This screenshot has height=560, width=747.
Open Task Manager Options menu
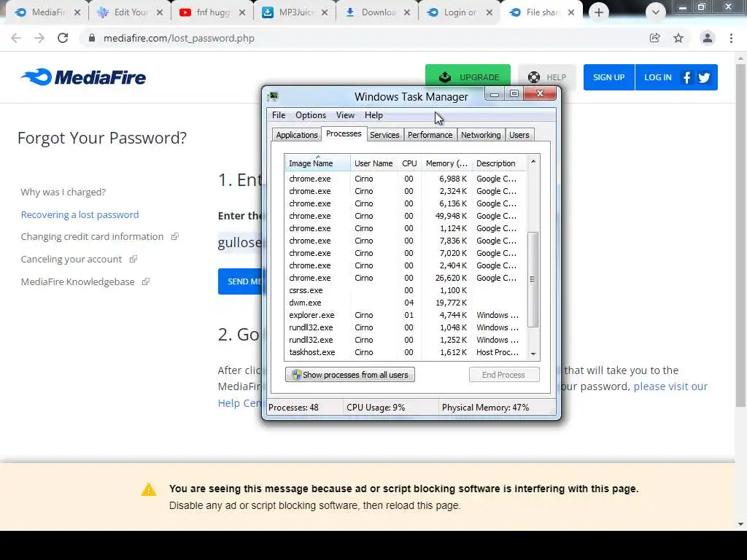pos(311,115)
